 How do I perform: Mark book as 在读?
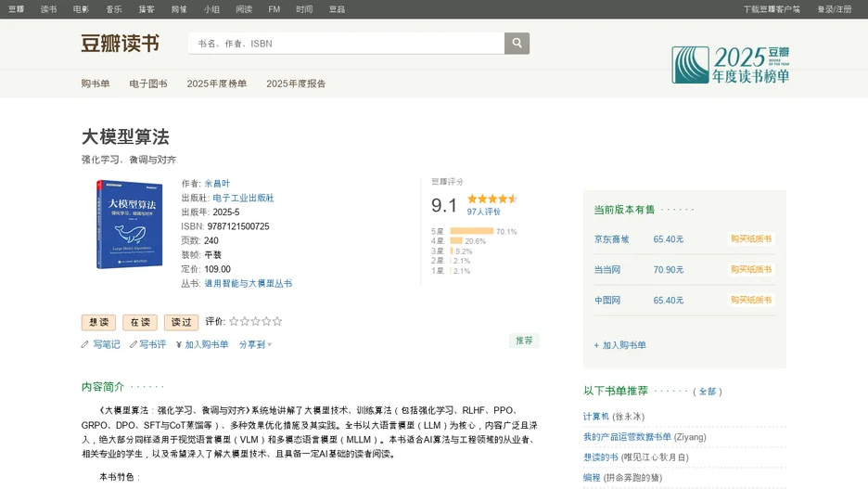pyautogui.click(x=140, y=322)
